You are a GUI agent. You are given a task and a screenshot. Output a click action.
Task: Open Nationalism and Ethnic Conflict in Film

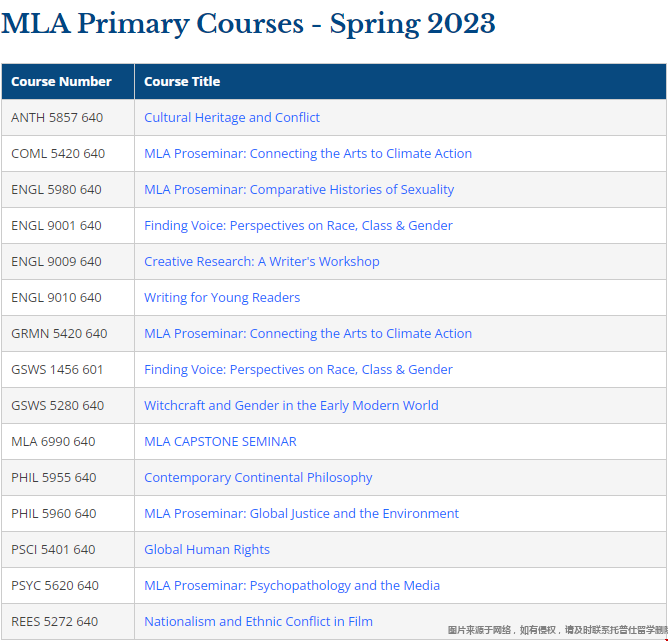[x=258, y=622]
